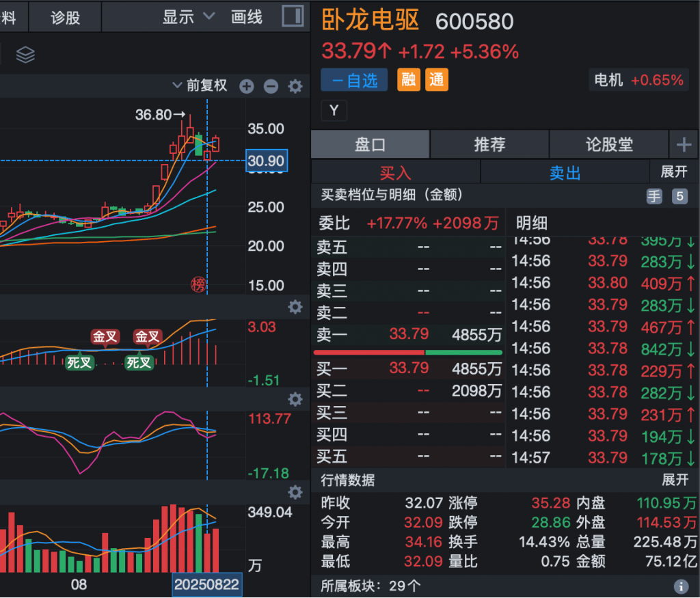The image size is (700, 598).
Task: Click the 委比 +17.77% value
Action: pos(396,223)
